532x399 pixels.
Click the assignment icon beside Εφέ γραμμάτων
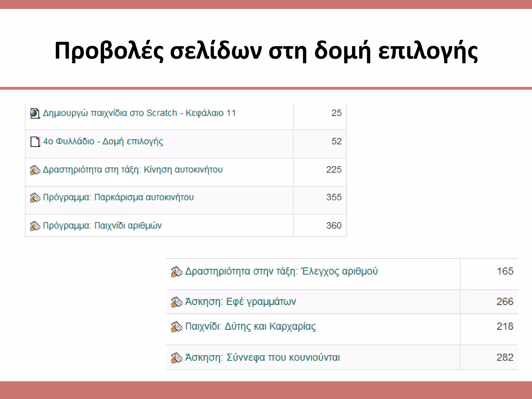pyautogui.click(x=177, y=302)
